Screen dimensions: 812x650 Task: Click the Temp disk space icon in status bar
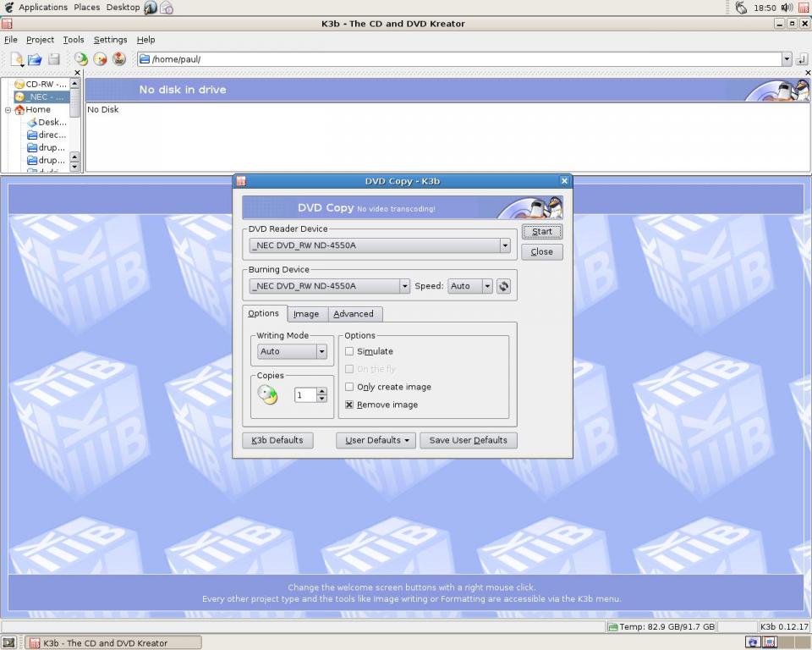[613, 627]
